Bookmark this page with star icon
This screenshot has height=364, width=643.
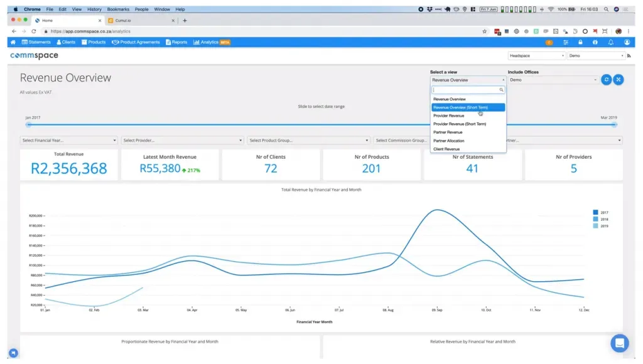point(484,31)
